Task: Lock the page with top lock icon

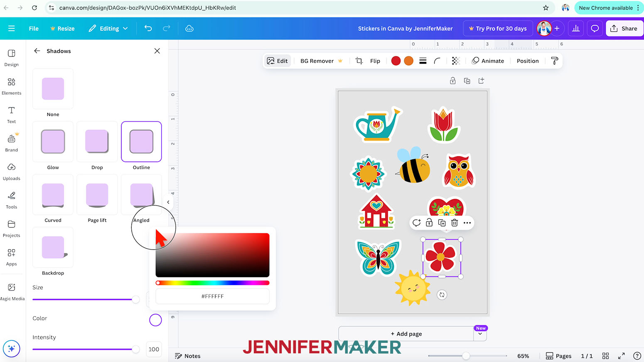Action: tap(453, 81)
